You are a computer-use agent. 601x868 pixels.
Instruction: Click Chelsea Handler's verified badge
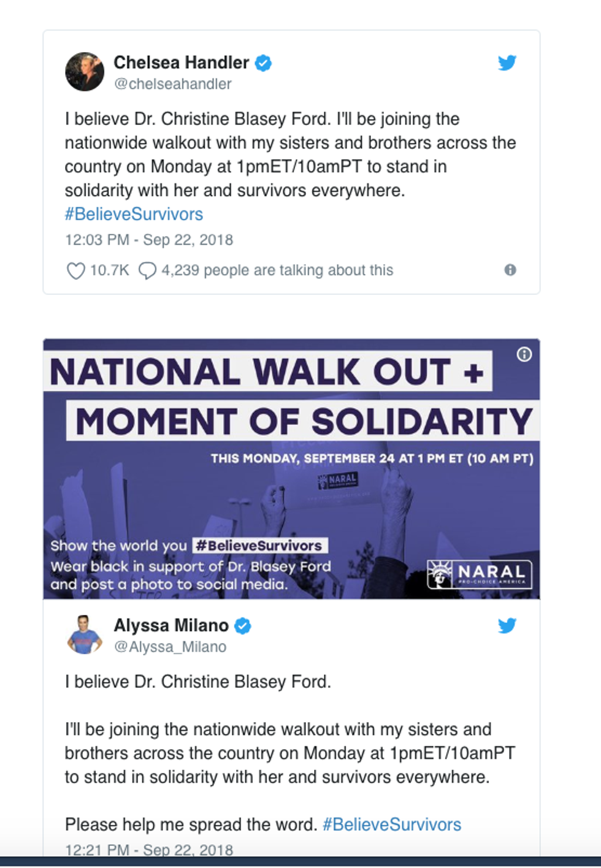click(264, 63)
